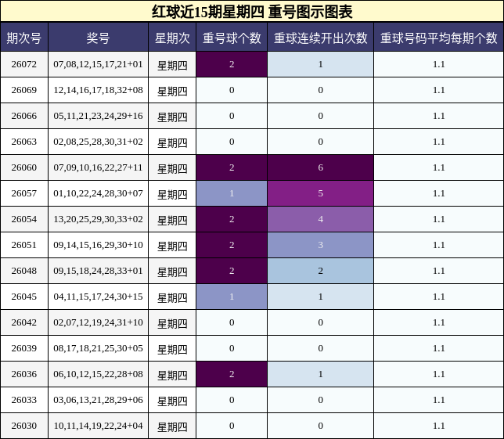Click the light blue 2 streak cell, row 26048

click(320, 271)
